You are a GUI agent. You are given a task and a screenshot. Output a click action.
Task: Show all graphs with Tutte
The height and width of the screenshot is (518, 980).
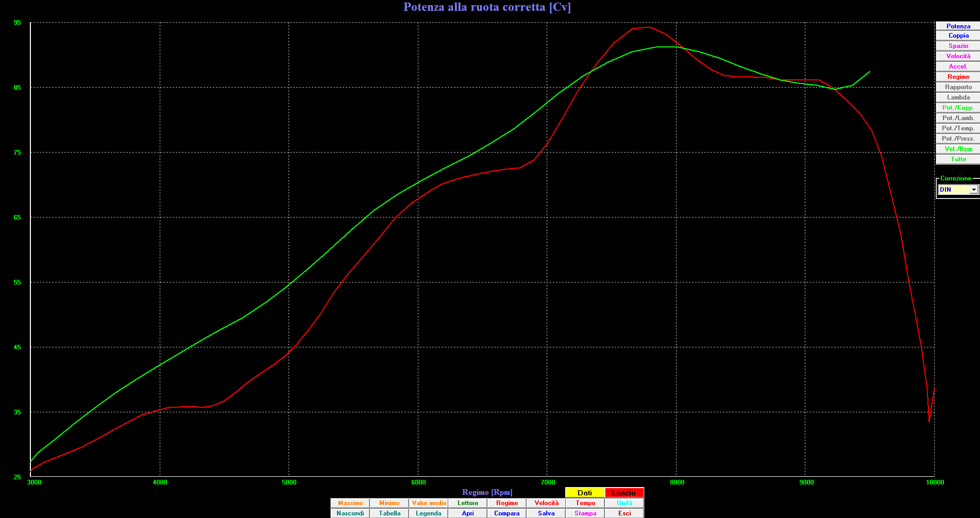pos(958,159)
